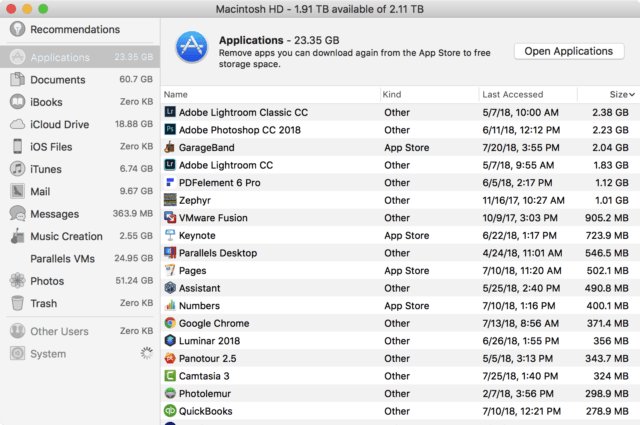Click the Messages speech bubble icon

17,214
